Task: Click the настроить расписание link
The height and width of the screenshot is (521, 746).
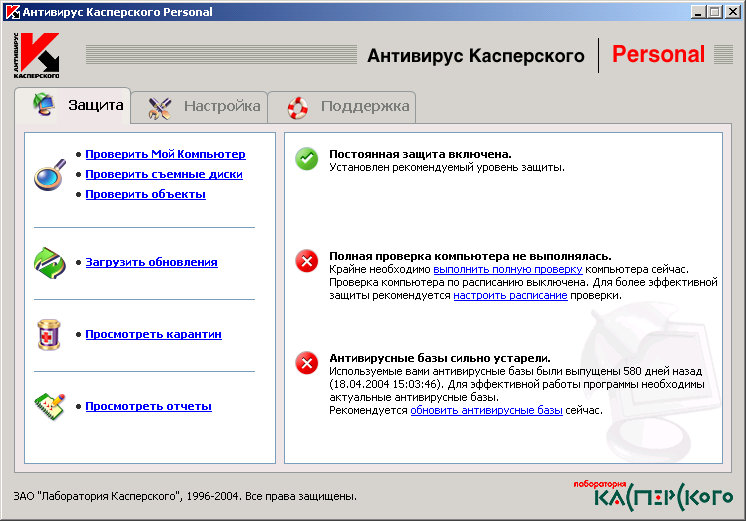Action: [x=510, y=295]
